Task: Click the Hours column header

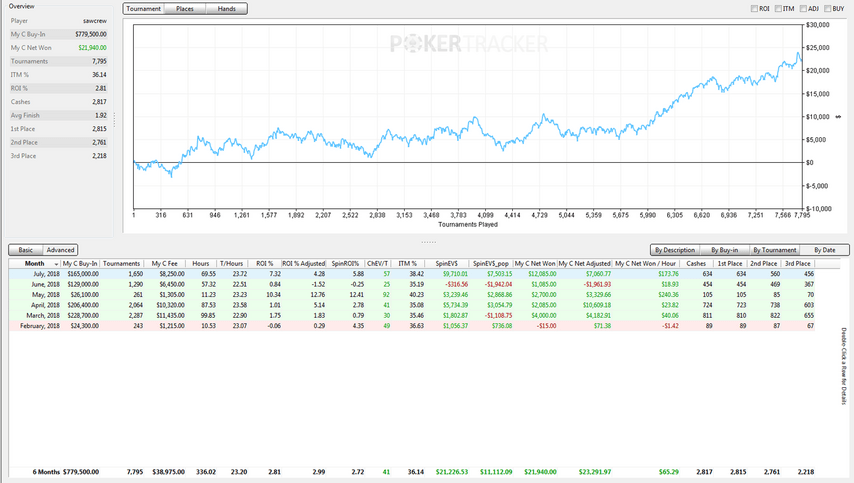Action: (x=200, y=264)
